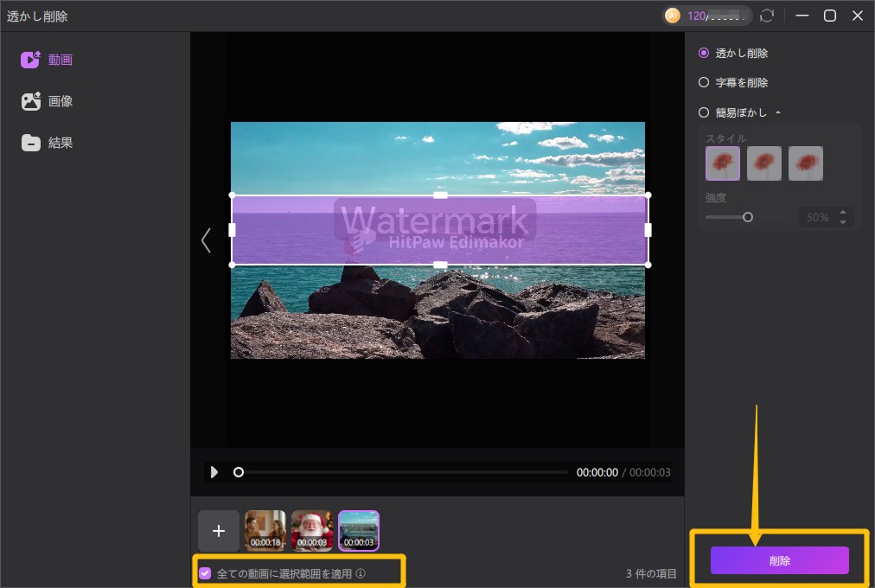Open the 画像 tab in the sidebar
Image resolution: width=875 pixels, height=588 pixels.
[x=61, y=101]
